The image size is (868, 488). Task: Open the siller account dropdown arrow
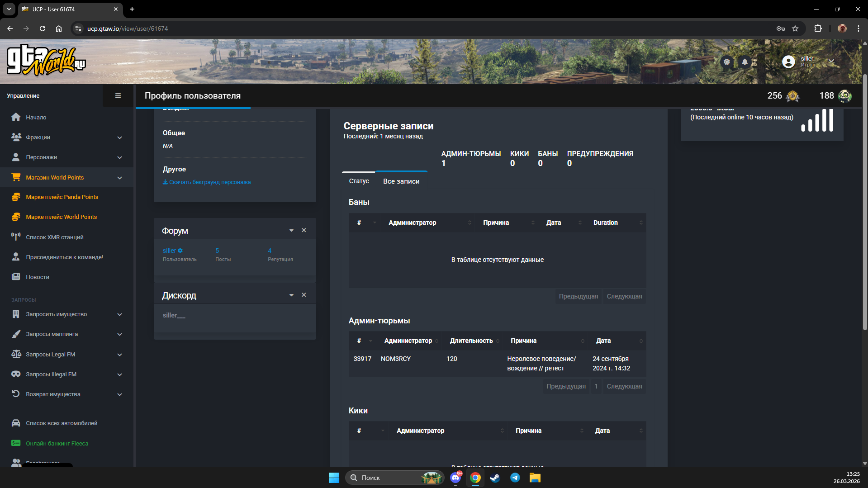point(831,61)
